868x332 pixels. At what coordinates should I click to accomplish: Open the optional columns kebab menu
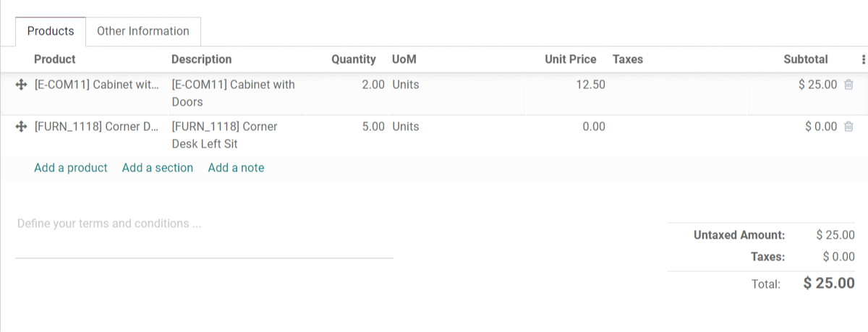[x=863, y=59]
